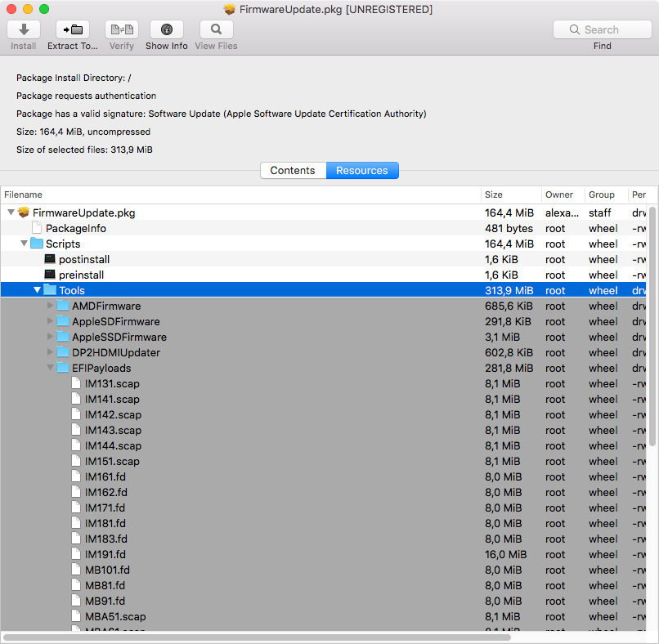
Task: Click the AppleSDFirmware folder icon
Action: click(x=63, y=321)
